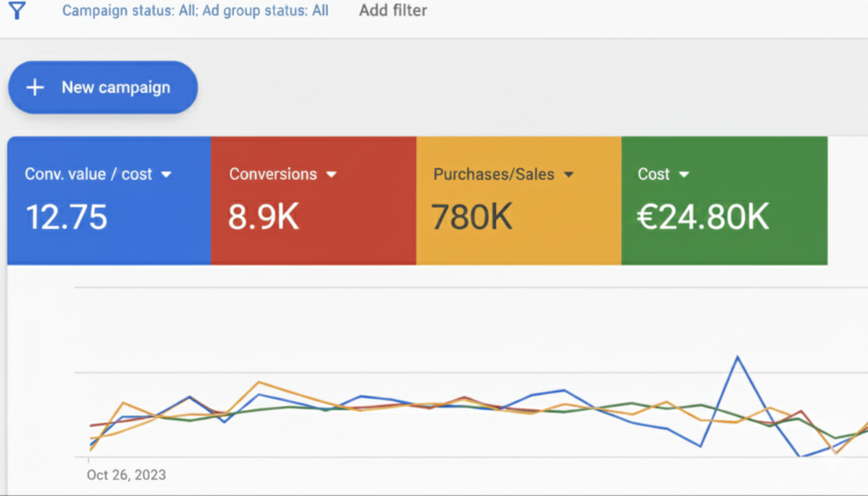Screen dimensions: 868x496
Task: Toggle the yellow Purchases/Sales scorecard
Action: [519, 242]
